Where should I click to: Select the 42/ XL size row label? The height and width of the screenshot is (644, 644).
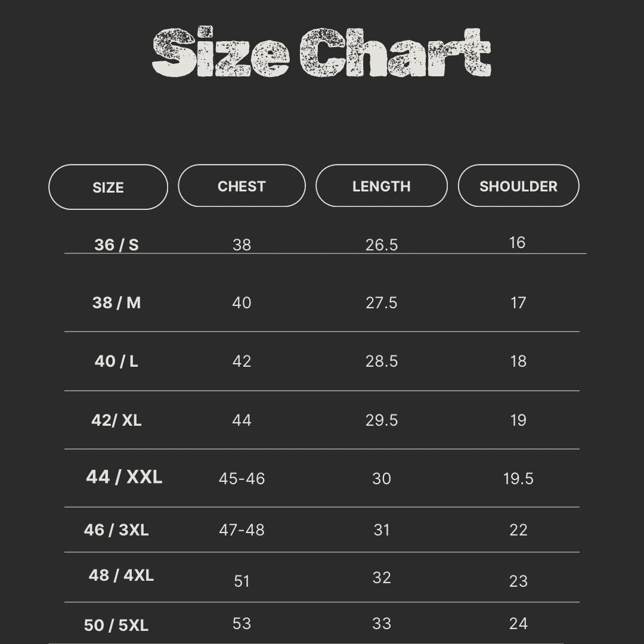tap(116, 420)
